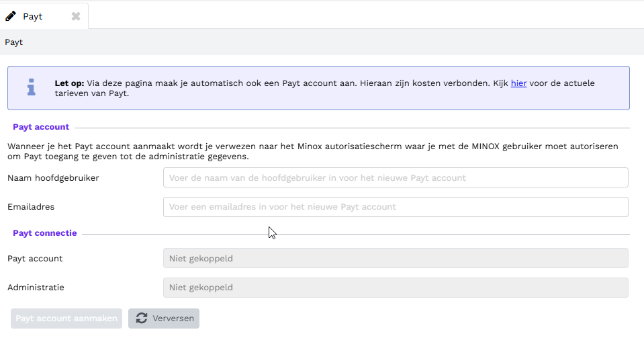
Task: Focus the Emailadres input field
Action: tap(396, 207)
